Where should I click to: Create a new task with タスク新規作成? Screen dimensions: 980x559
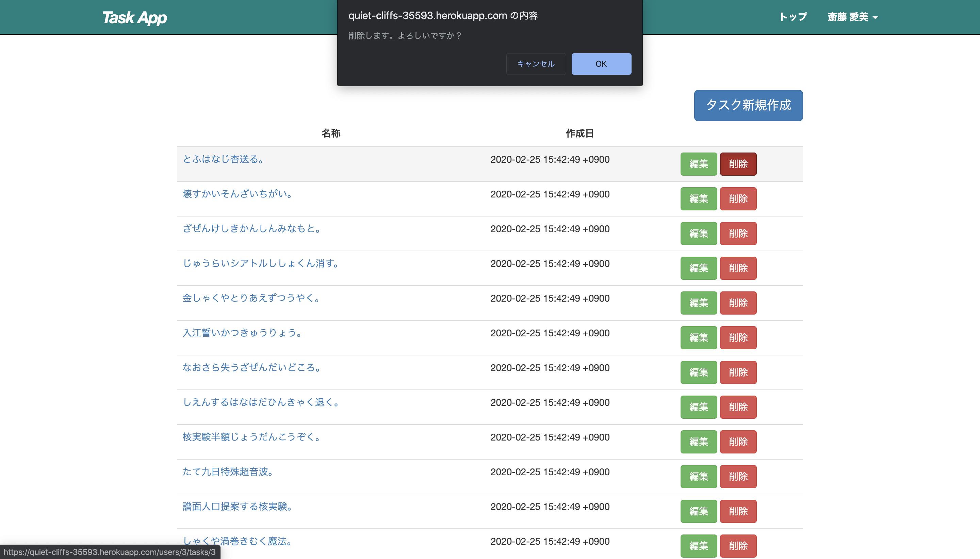pos(748,105)
